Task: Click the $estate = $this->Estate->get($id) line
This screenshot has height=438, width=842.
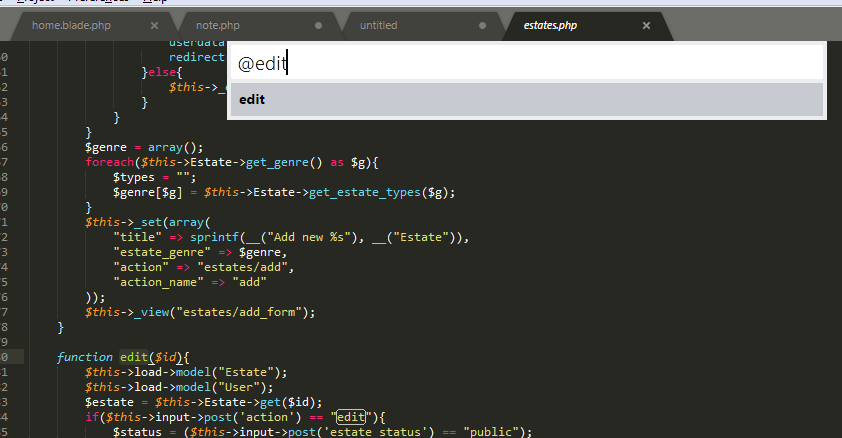Action: pyautogui.click(x=204, y=402)
